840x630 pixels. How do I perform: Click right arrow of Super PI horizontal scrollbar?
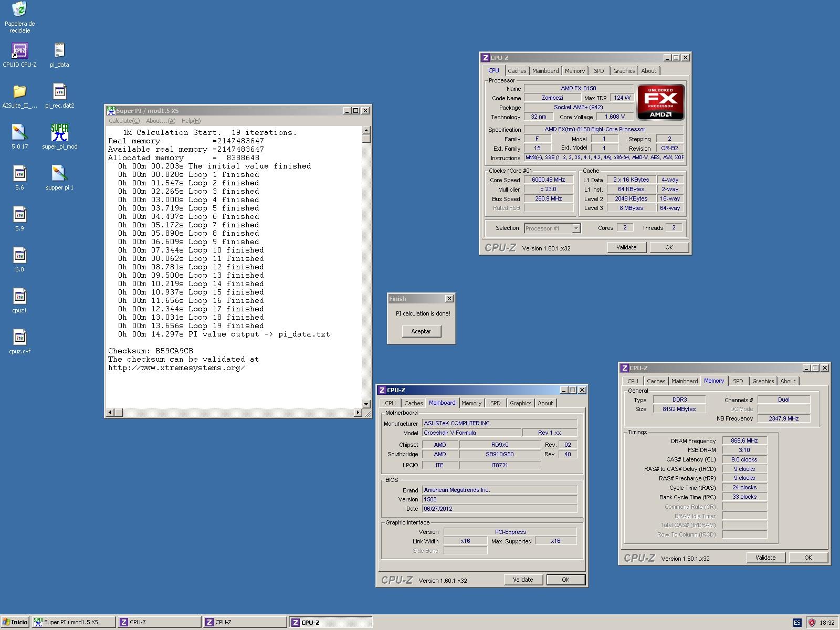358,413
